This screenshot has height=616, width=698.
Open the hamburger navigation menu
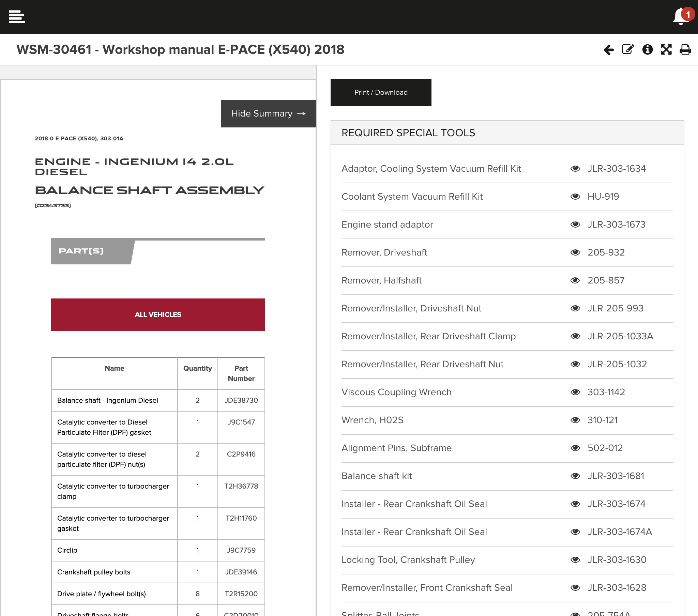pyautogui.click(x=17, y=17)
